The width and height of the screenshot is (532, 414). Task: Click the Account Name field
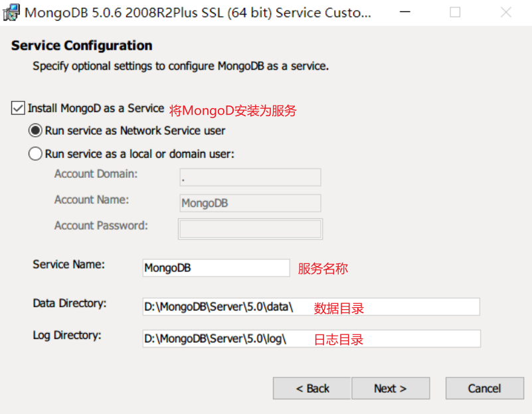click(250, 203)
